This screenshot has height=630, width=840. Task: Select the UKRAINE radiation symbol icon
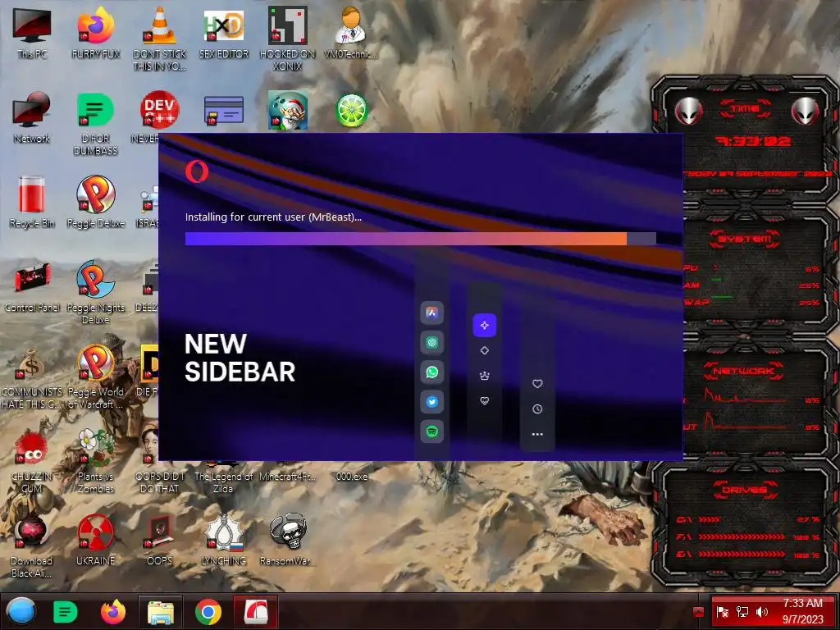click(x=96, y=532)
